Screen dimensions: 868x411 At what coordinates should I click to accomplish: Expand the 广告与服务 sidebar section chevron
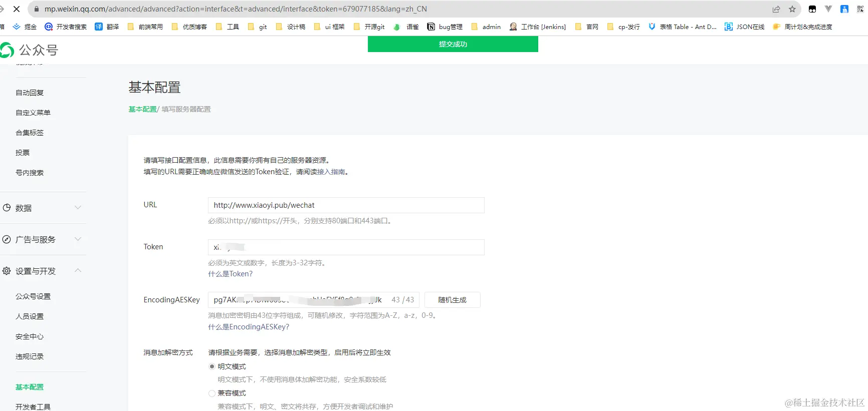[78, 239]
